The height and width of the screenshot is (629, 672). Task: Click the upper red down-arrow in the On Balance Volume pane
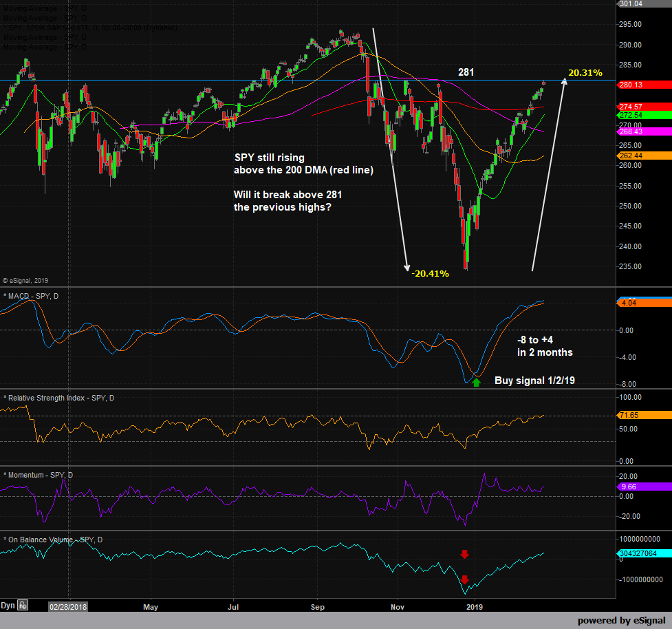[x=464, y=554]
